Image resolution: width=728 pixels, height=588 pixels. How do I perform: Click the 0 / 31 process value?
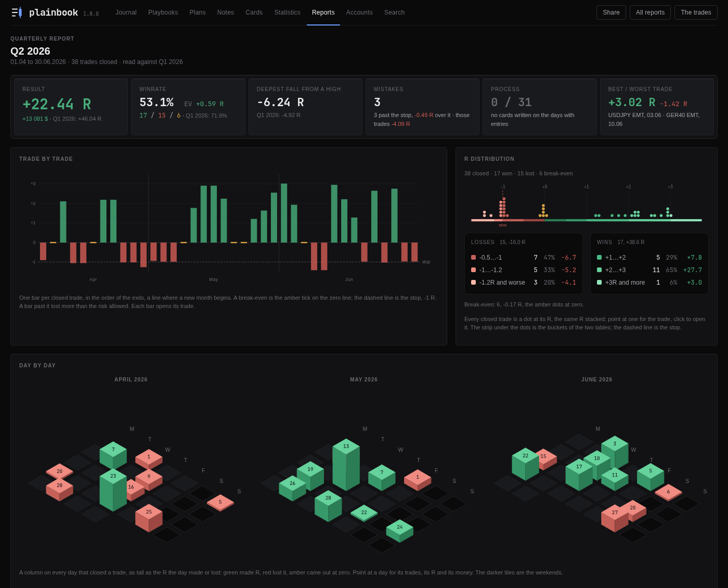(x=511, y=103)
